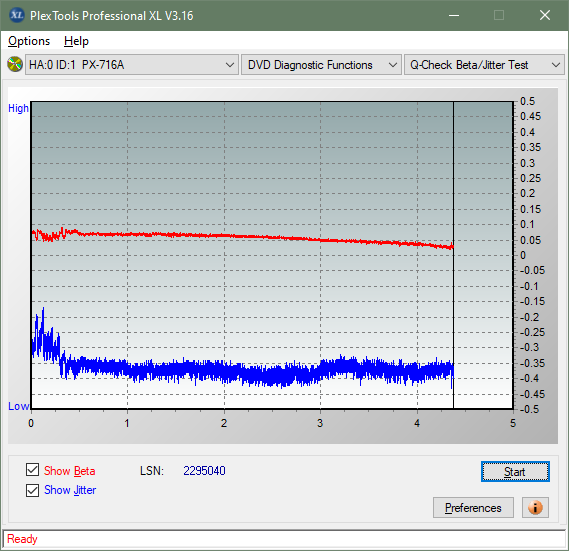Open the Options menu
Image resolution: width=569 pixels, height=551 pixels.
[x=29, y=41]
